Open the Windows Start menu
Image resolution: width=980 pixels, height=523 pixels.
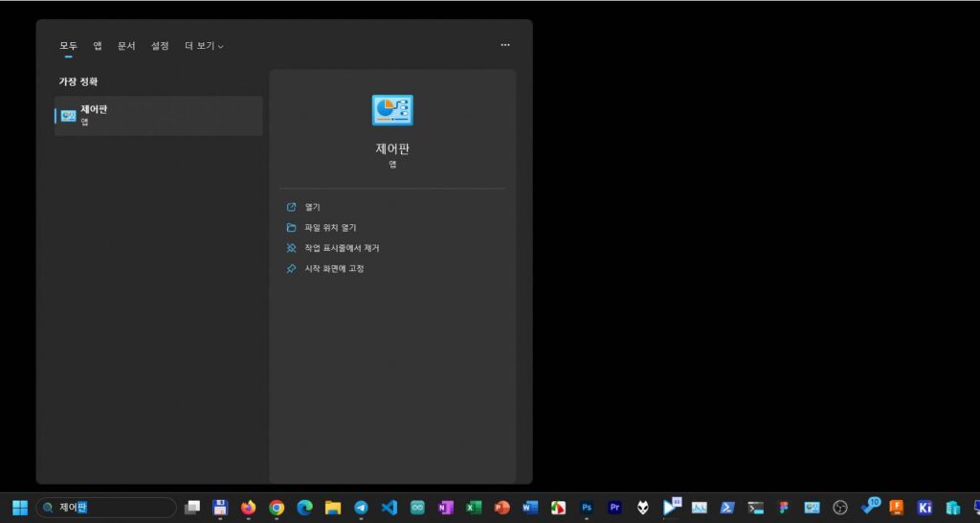pyautogui.click(x=20, y=508)
